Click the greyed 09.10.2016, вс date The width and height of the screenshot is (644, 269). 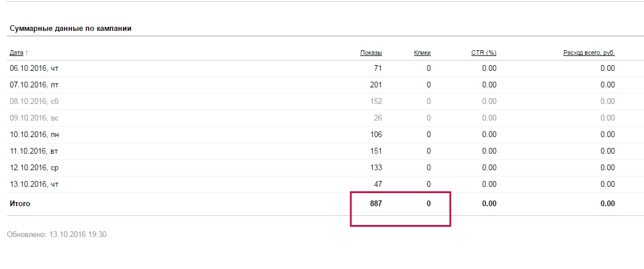34,118
